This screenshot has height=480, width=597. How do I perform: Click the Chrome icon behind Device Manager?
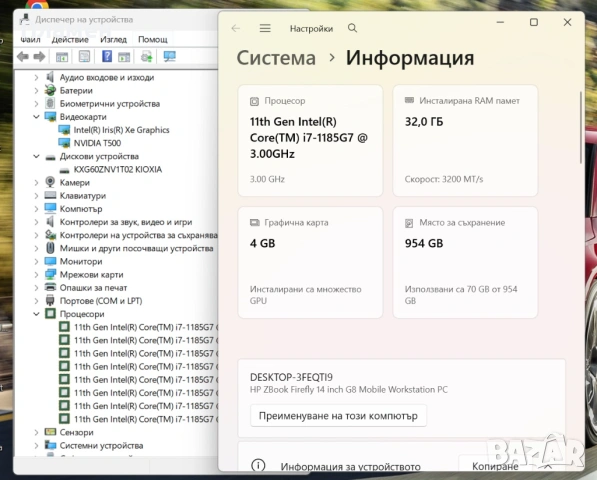tap(37, 5)
